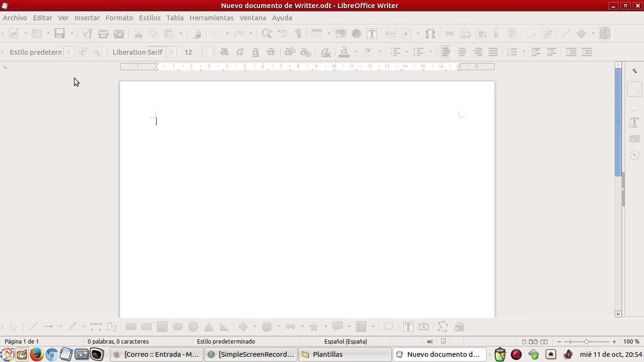Select the Clone formatting paintbrush
Screen dimensions: 644x362
[x=197, y=33]
